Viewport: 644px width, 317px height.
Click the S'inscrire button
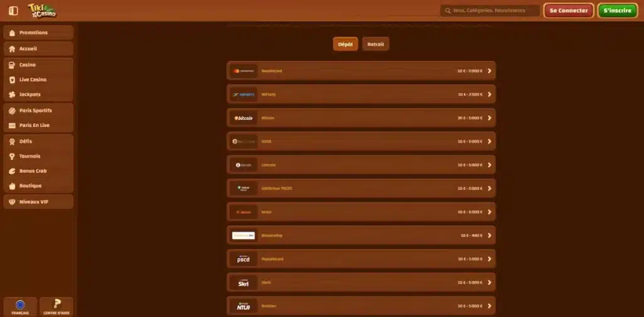(618, 11)
